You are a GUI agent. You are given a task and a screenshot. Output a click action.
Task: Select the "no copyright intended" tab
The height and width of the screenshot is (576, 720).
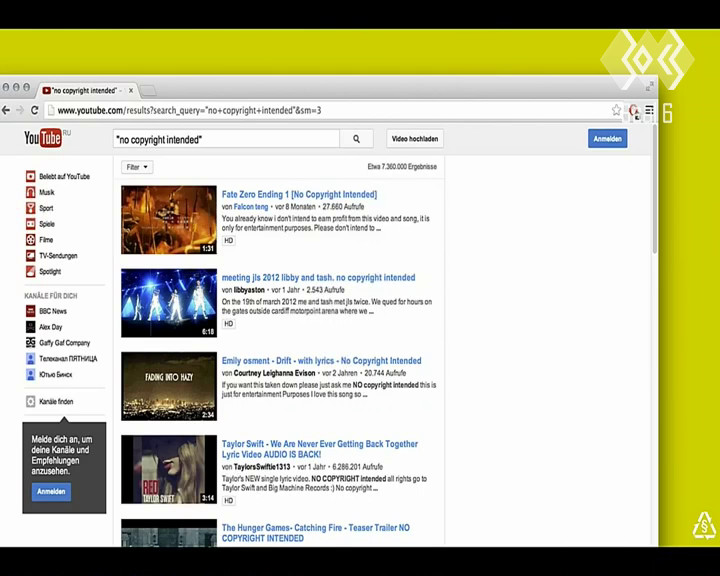(84, 90)
